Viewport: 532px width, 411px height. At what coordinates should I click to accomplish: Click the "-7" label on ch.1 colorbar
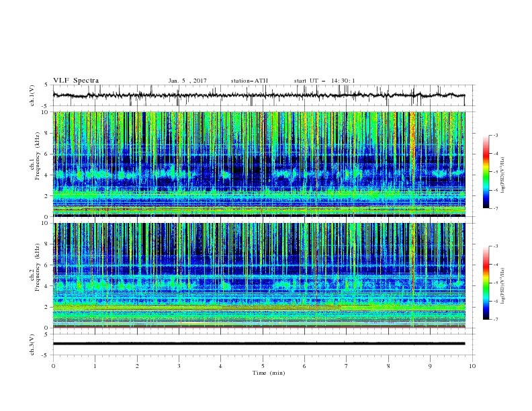pyautogui.click(x=496, y=208)
